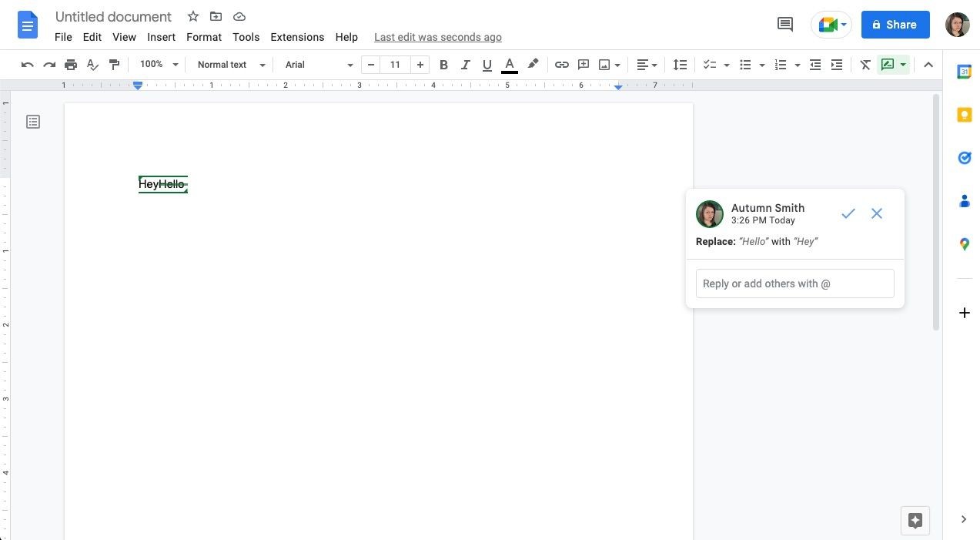The height and width of the screenshot is (540, 980).
Task: Decrease the indent
Action: click(815, 65)
